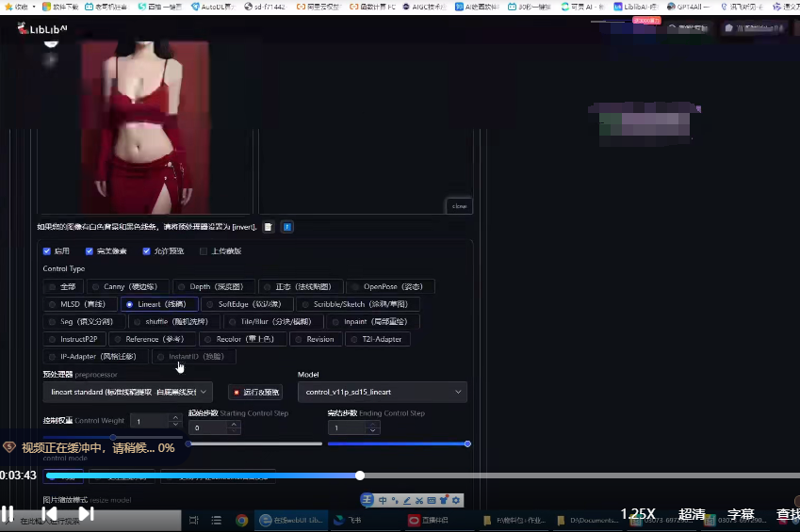Click the 运行&预览 run preprocessor button
The height and width of the screenshot is (532, 800).
coord(255,393)
